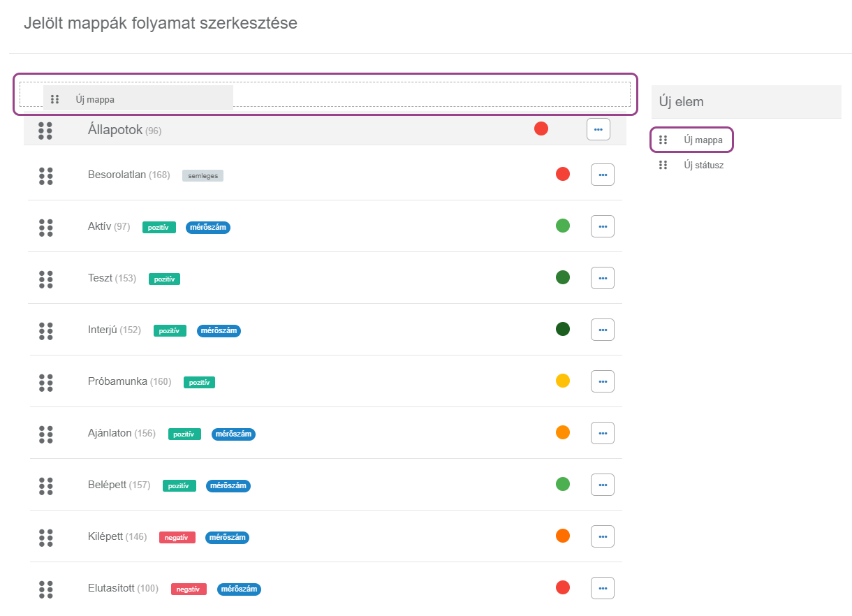Screen dimensions: 852x616
Task: Select Új mappa in Új elem panel
Action: pos(703,140)
